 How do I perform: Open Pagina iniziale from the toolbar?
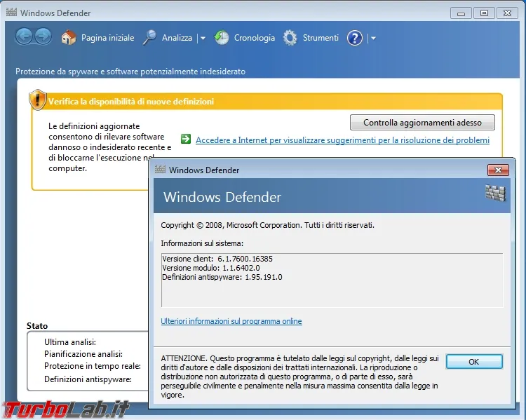point(108,38)
